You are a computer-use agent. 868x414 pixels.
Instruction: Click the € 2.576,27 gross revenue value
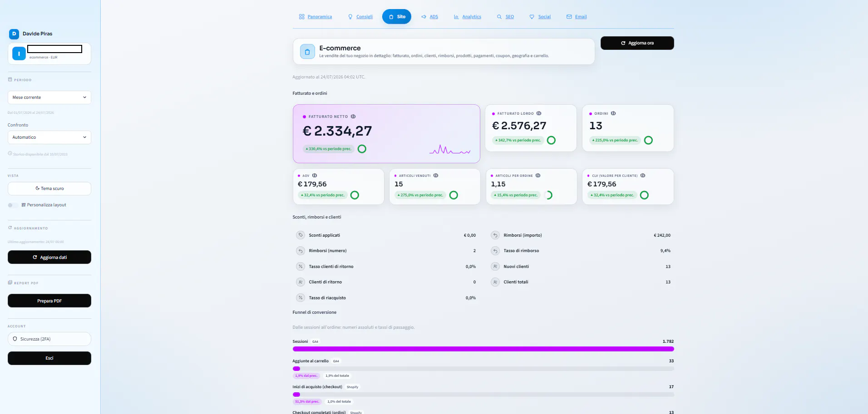[x=519, y=126]
